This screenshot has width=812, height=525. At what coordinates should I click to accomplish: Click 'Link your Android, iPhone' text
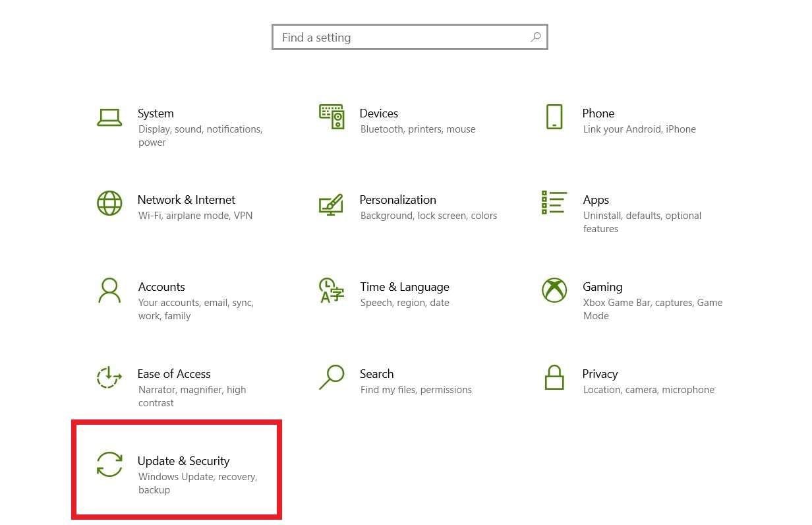pyautogui.click(x=639, y=129)
